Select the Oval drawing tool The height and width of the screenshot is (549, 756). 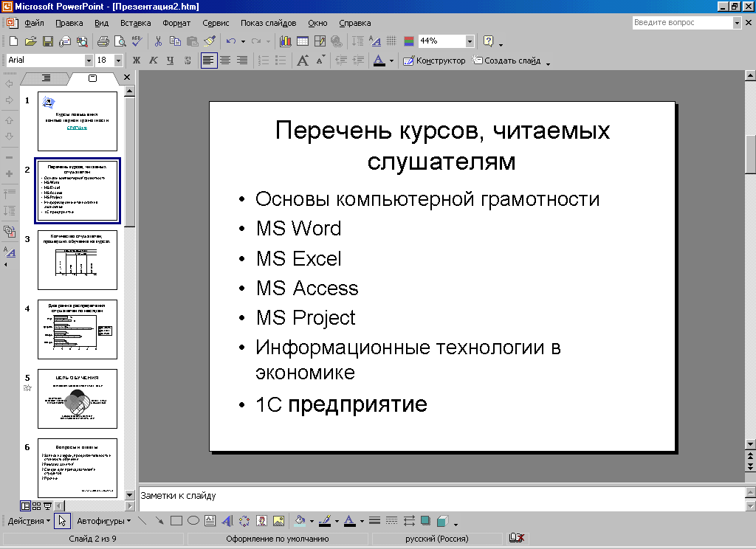(x=193, y=521)
